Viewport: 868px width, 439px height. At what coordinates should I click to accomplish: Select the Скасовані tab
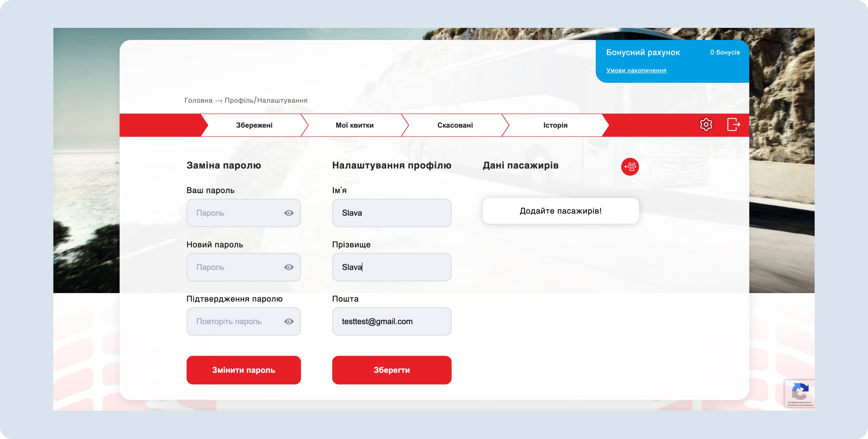[x=454, y=125]
